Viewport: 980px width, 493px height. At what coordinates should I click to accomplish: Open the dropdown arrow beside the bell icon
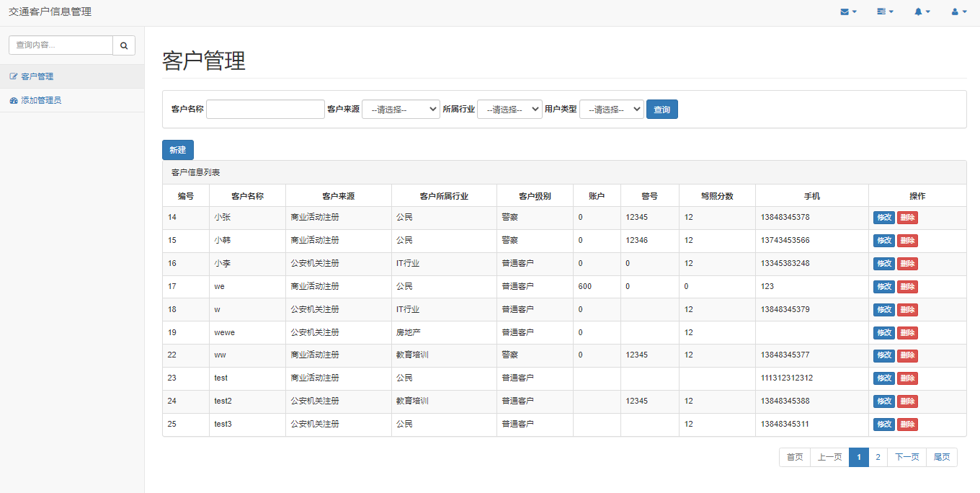pos(928,12)
